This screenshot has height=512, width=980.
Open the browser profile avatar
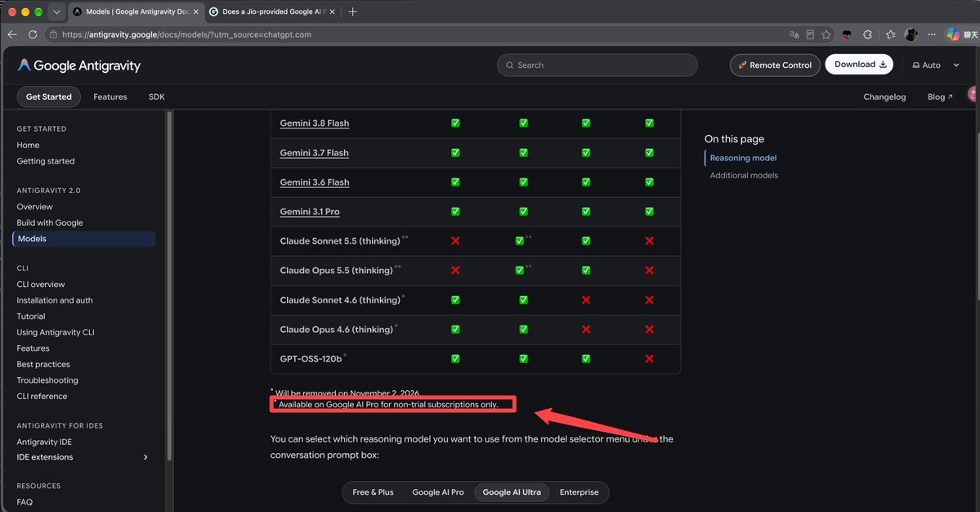(x=911, y=34)
